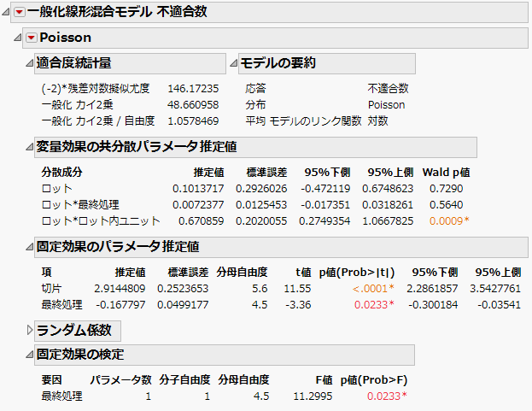
Task: Click the 分布 value Poisson
Action: click(387, 105)
